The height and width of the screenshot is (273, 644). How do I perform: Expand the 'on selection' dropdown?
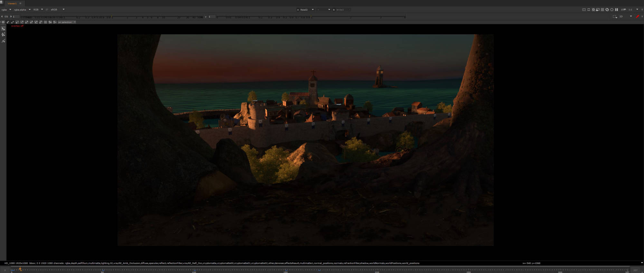67,22
